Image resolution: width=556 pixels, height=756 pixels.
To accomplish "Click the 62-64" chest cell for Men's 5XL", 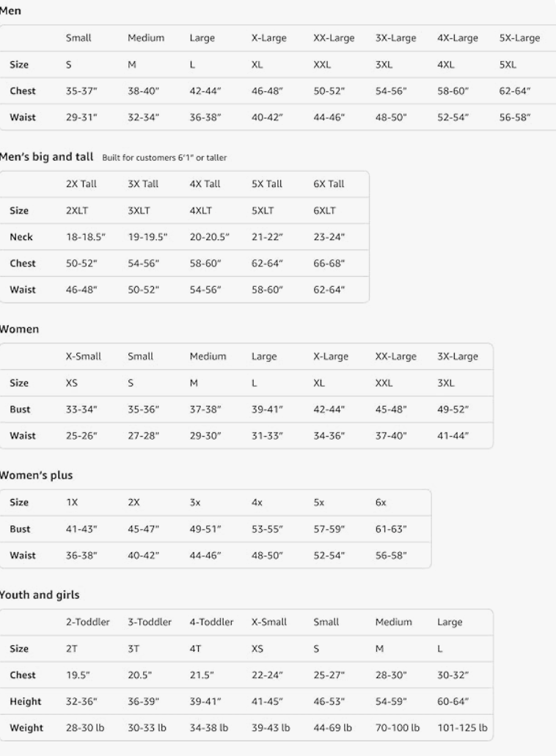I will coord(515,91).
